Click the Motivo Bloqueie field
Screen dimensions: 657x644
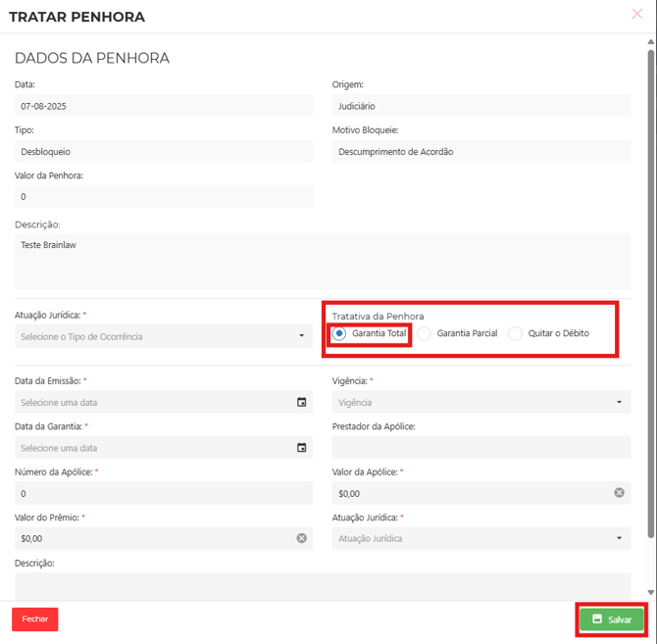[x=480, y=152]
